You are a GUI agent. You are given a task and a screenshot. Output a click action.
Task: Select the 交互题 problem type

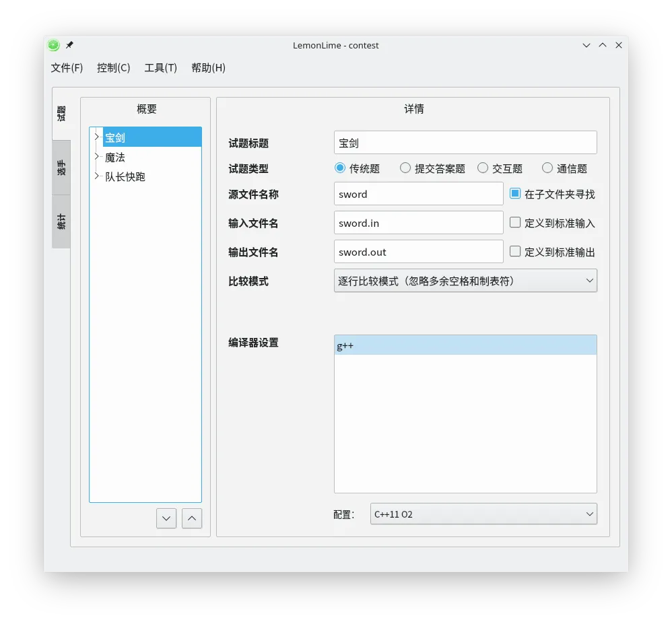click(x=483, y=168)
